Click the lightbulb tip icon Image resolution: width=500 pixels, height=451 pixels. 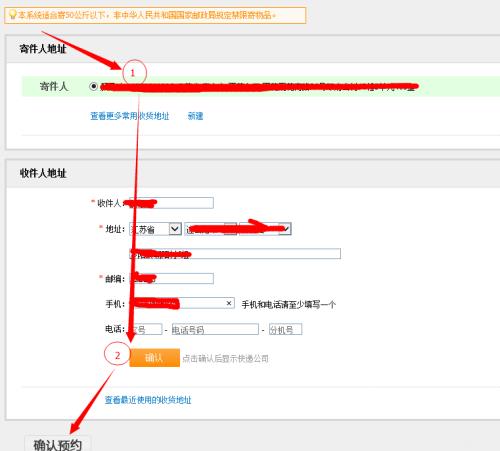click(x=12, y=15)
